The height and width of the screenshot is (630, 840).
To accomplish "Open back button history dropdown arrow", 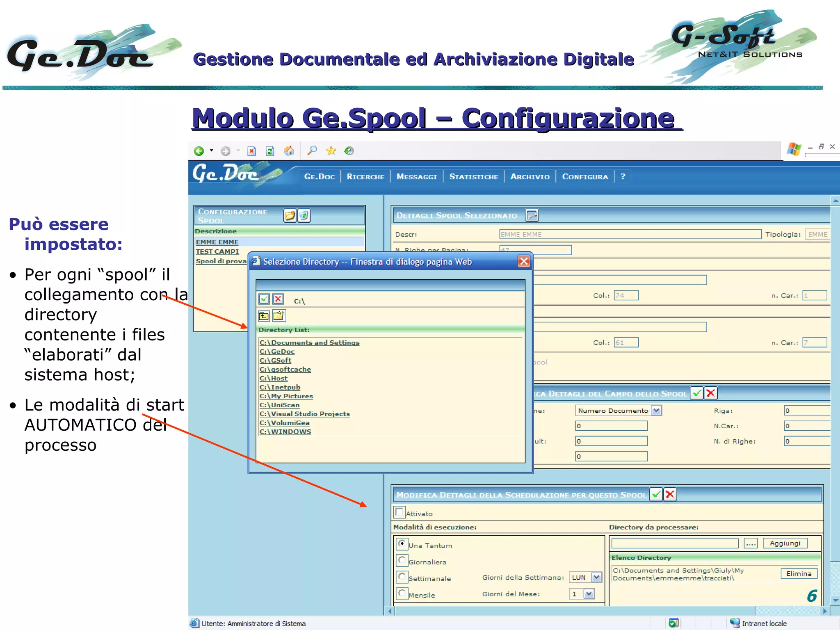I will [212, 151].
